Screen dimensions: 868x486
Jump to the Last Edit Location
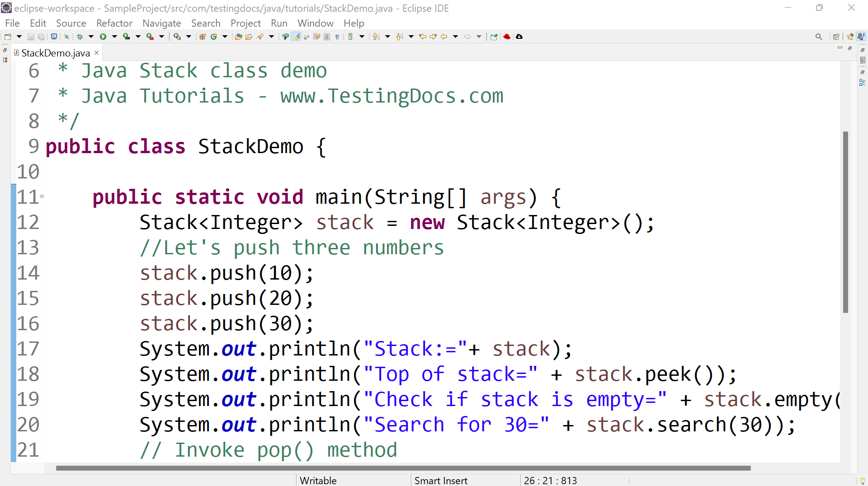point(423,37)
